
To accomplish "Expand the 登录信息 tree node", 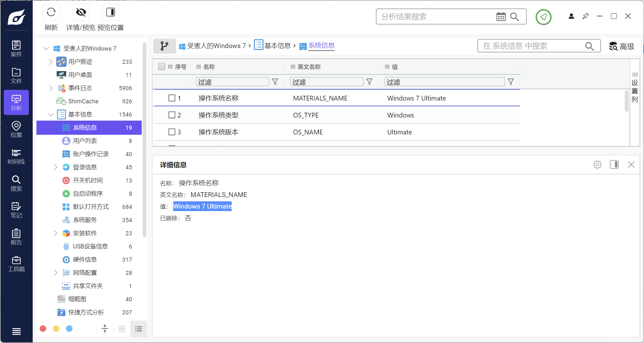I will click(56, 167).
